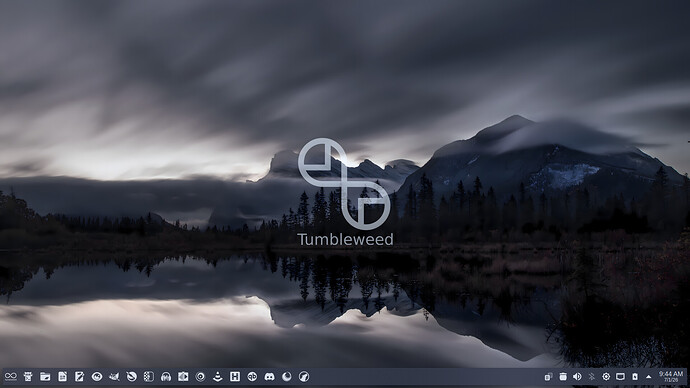Open the GIMP image editor from taskbar

click(114, 377)
